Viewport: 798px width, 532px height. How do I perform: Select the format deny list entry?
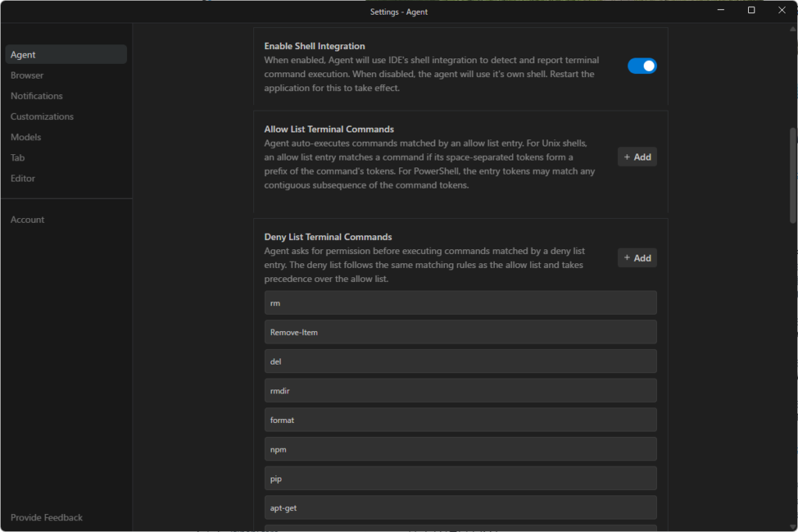point(460,420)
